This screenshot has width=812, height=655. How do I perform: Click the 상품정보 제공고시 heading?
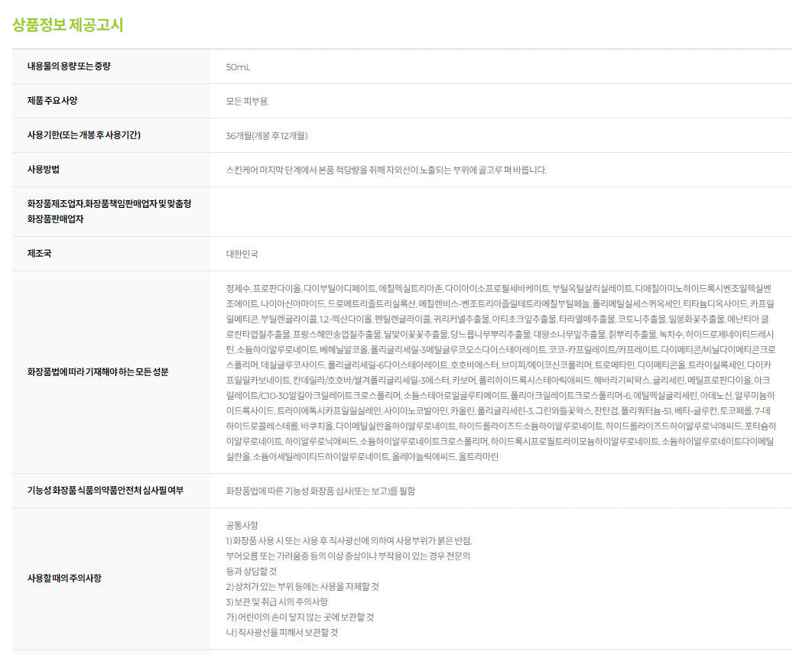pos(67,25)
